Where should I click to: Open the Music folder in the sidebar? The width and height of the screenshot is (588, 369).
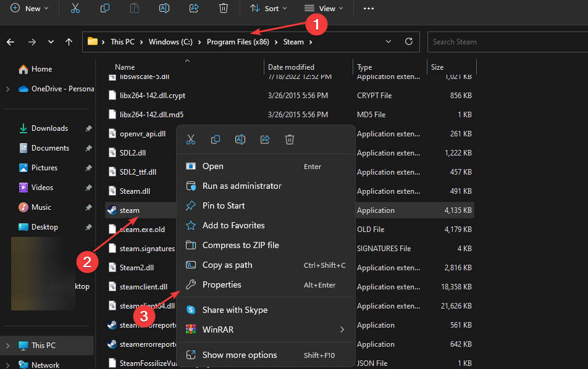[41, 207]
